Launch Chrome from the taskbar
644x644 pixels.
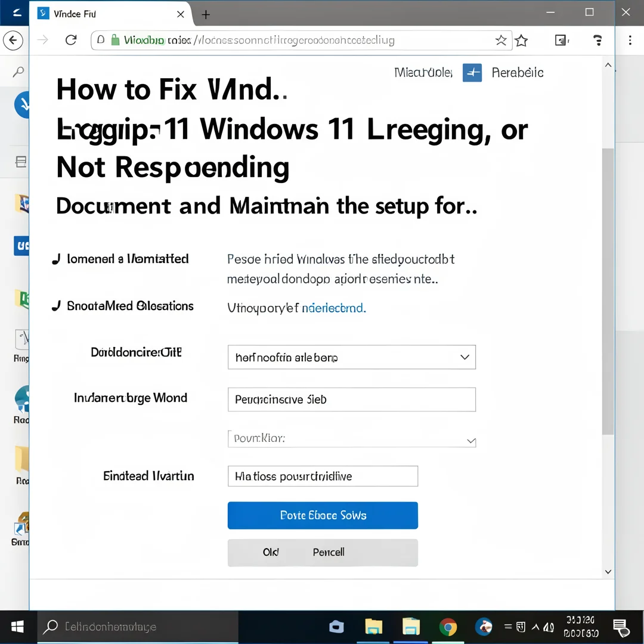[x=448, y=627]
